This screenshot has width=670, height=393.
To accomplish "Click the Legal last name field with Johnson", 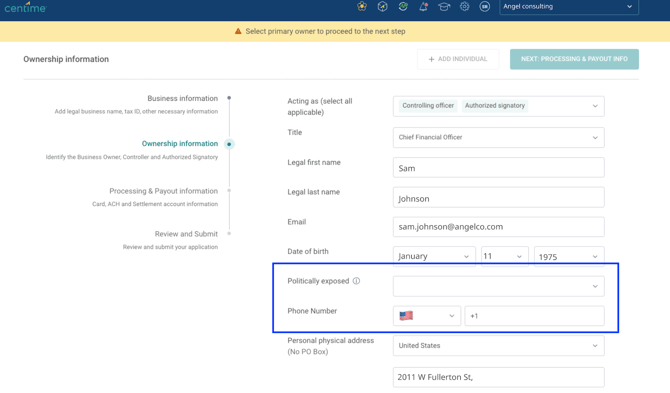I will pyautogui.click(x=498, y=197).
